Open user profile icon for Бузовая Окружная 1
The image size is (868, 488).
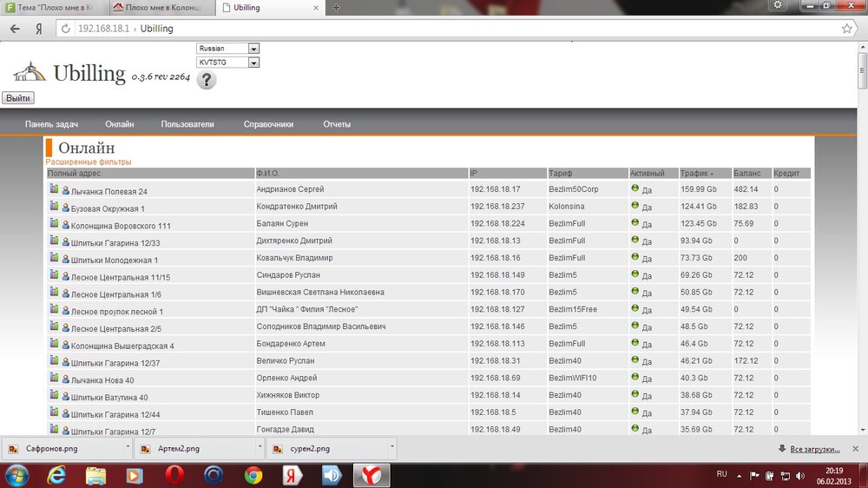pyautogui.click(x=65, y=208)
